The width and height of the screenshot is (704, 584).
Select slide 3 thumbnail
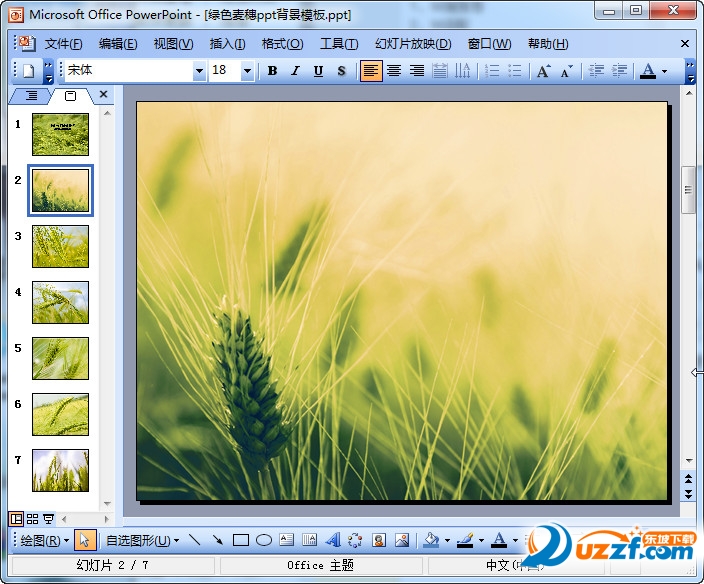coord(60,246)
